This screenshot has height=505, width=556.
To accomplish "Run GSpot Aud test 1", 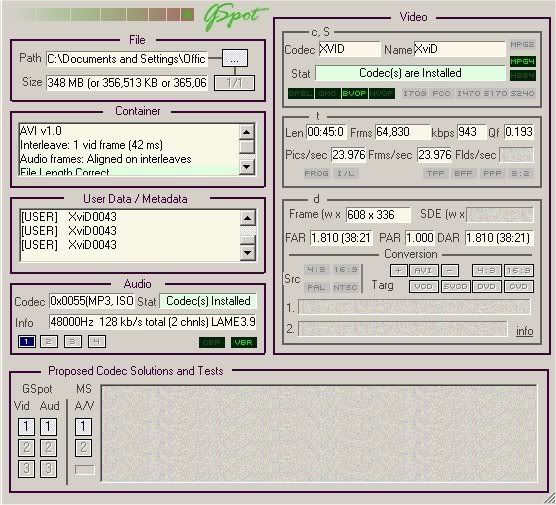I will tap(48, 427).
